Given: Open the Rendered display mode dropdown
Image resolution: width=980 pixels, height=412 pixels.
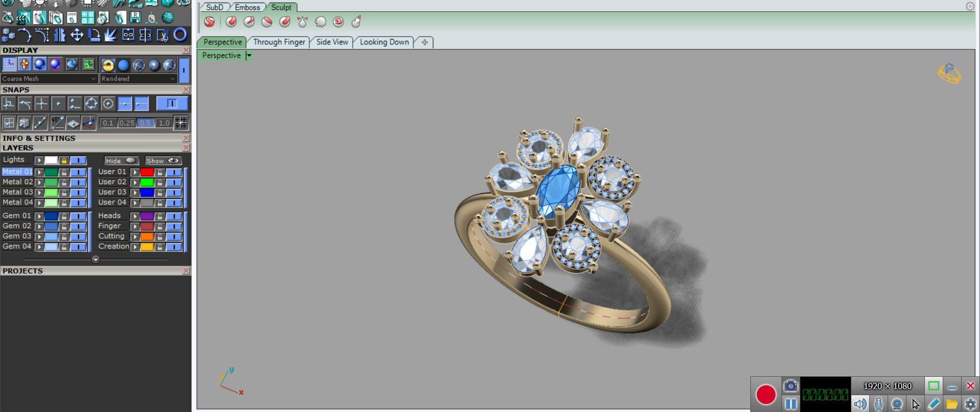Looking at the screenshot, I should click(x=173, y=79).
